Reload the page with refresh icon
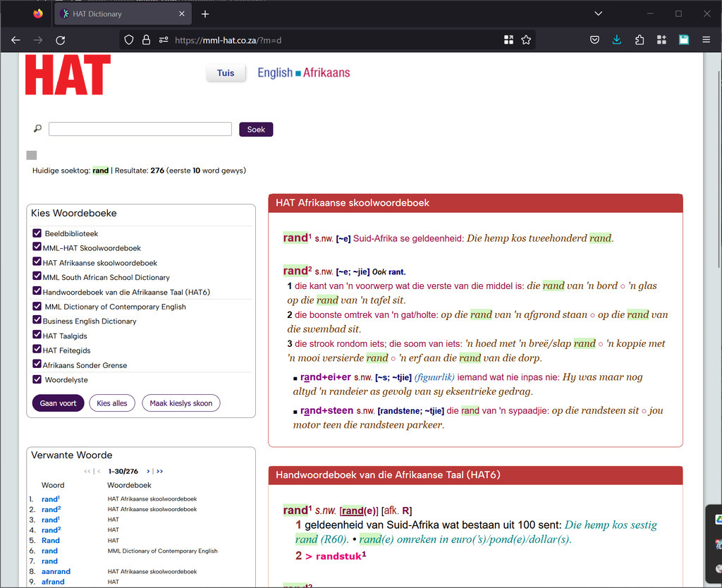Screen dimensions: 722x588 pyautogui.click(x=61, y=40)
